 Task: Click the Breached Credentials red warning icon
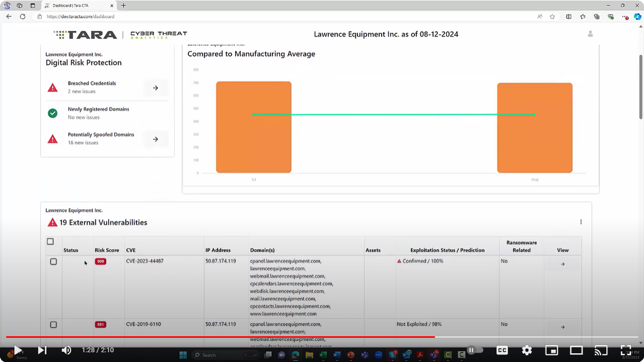53,88
